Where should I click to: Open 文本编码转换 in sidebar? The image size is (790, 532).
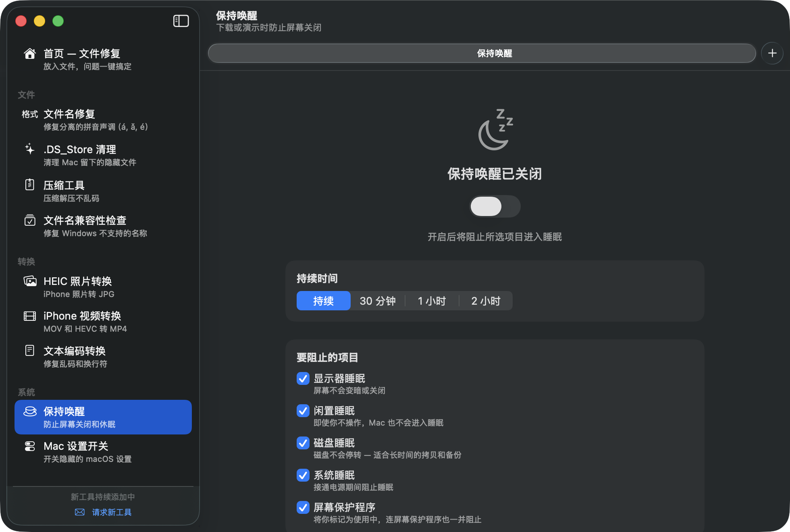point(103,357)
